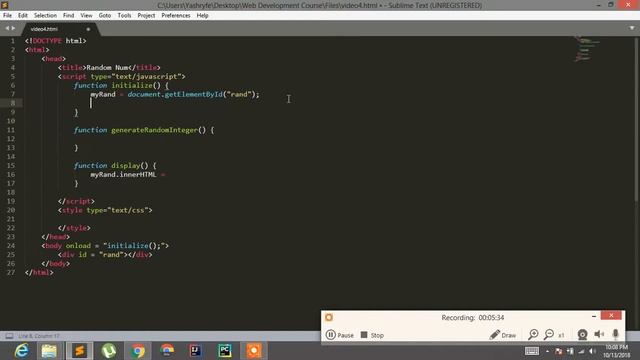This screenshot has height=360, width=640.
Task: Pause the screen recording
Action: pyautogui.click(x=340, y=335)
